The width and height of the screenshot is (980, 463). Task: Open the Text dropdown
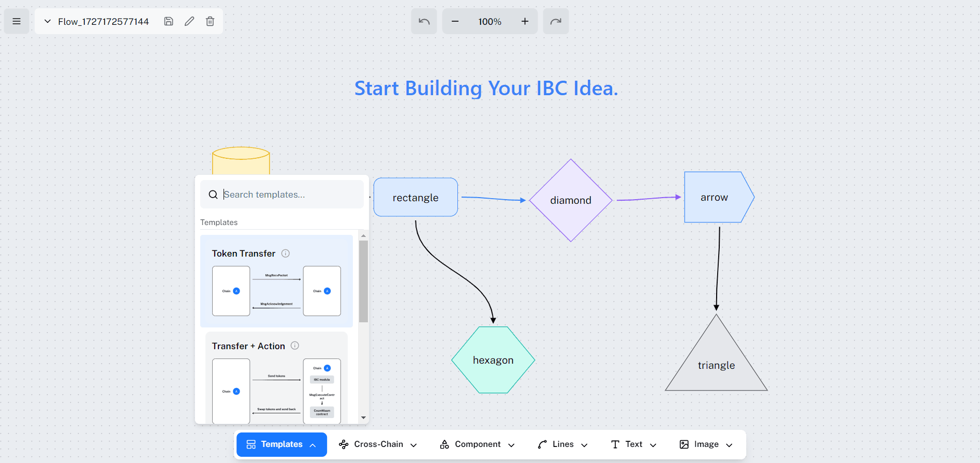(634, 444)
